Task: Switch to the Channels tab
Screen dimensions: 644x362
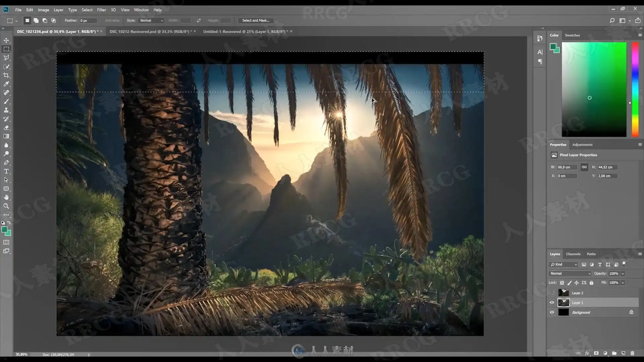Action: pos(573,254)
